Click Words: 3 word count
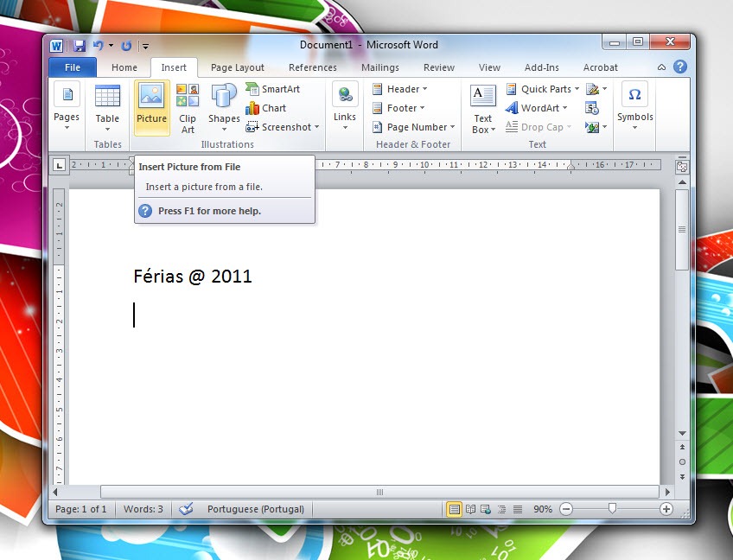Screen dimensions: 733x560 point(143,509)
